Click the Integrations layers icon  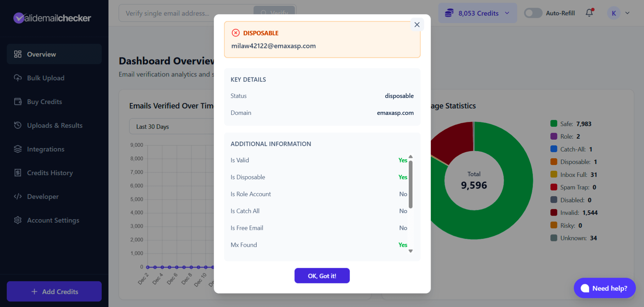click(x=18, y=149)
